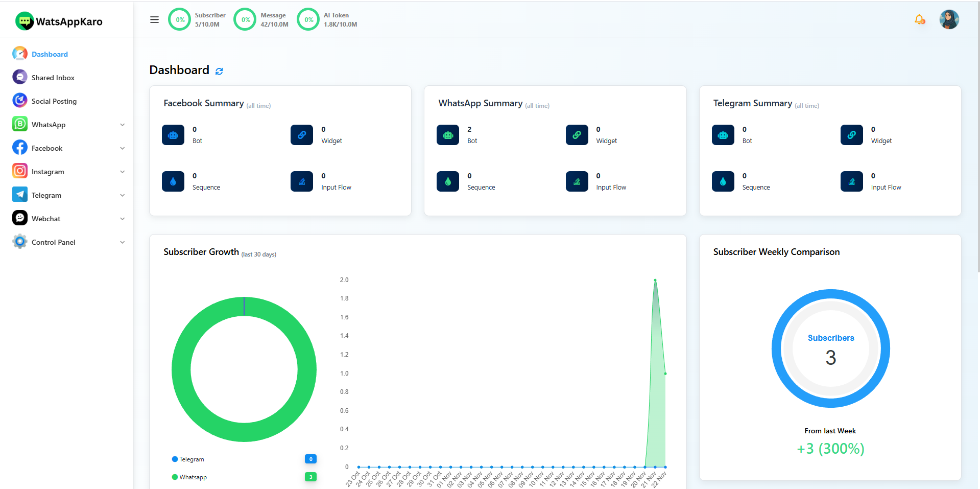Select the WhatsApp menu label

[49, 125]
